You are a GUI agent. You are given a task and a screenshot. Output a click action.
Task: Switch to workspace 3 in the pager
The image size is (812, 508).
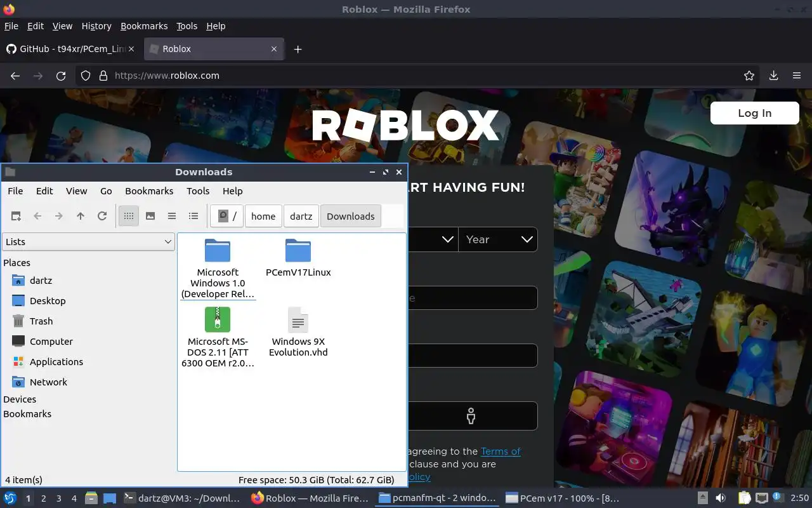(x=58, y=498)
